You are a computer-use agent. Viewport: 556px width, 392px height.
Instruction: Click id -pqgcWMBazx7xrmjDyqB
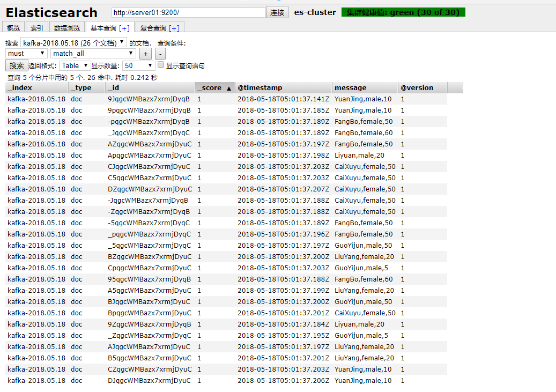tap(149, 122)
